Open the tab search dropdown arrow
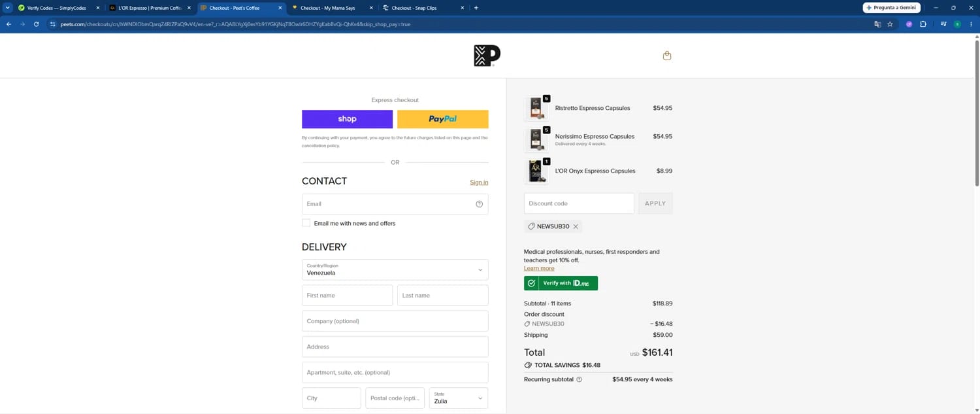Viewport: 980px width, 414px height. click(x=7, y=8)
